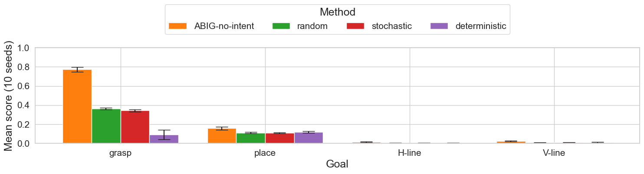Click the 'grasp' x-axis tick label

[x=121, y=153]
